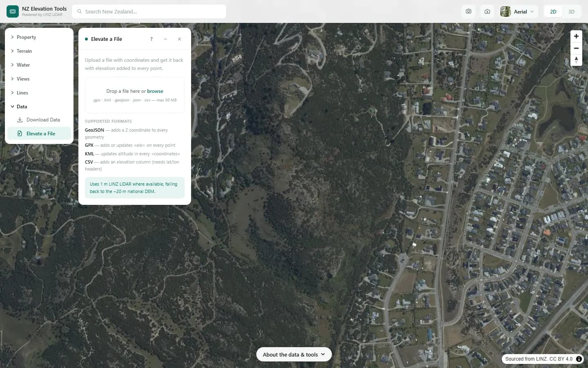Screen dimensions: 588x368
Task: Switch the map to 3D view
Action: click(571, 11)
